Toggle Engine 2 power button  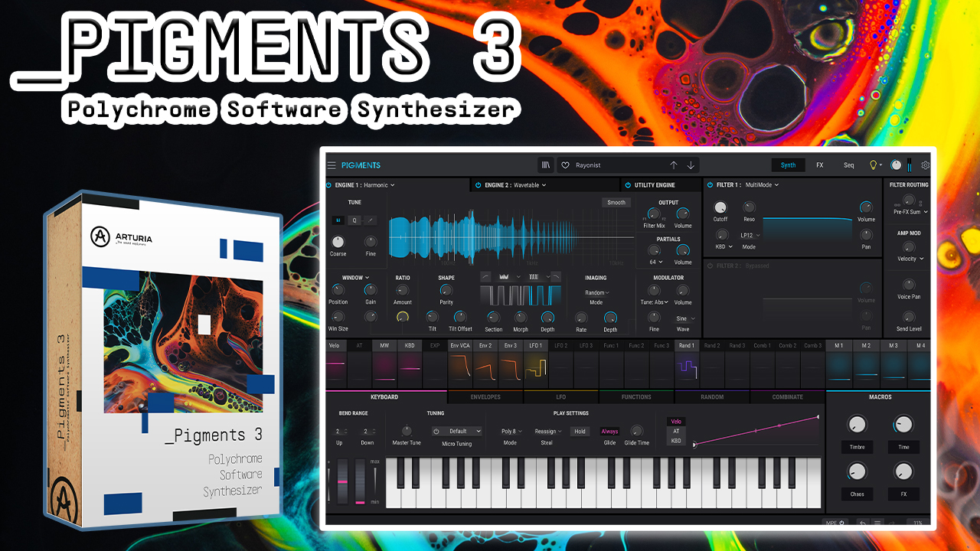click(479, 185)
